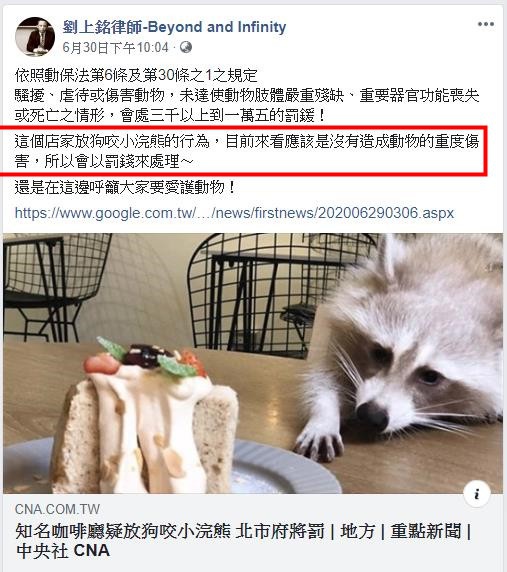The width and height of the screenshot is (507, 572).
Task: Click the 6月30日下午10:04 timestamp
Action: pos(115,47)
